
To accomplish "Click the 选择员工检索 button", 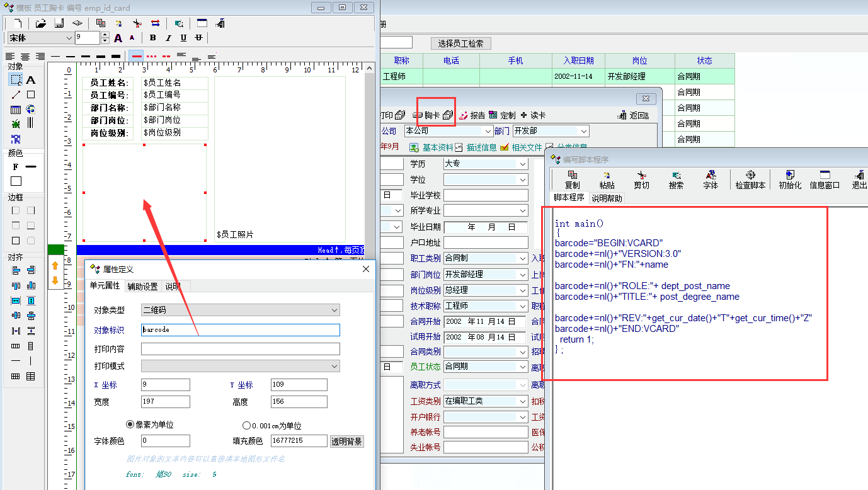I will (x=460, y=43).
